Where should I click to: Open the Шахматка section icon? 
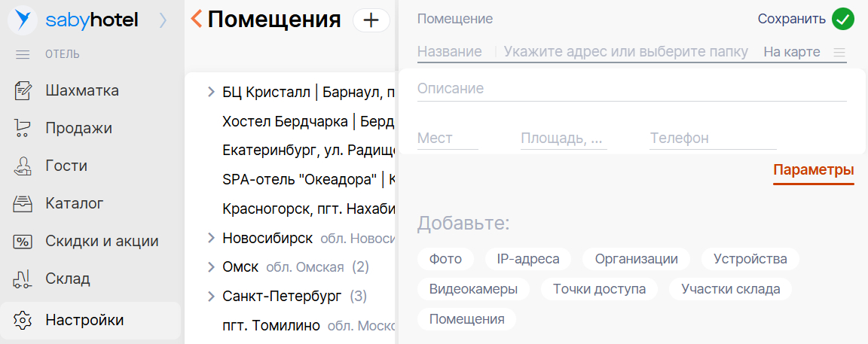click(x=23, y=91)
